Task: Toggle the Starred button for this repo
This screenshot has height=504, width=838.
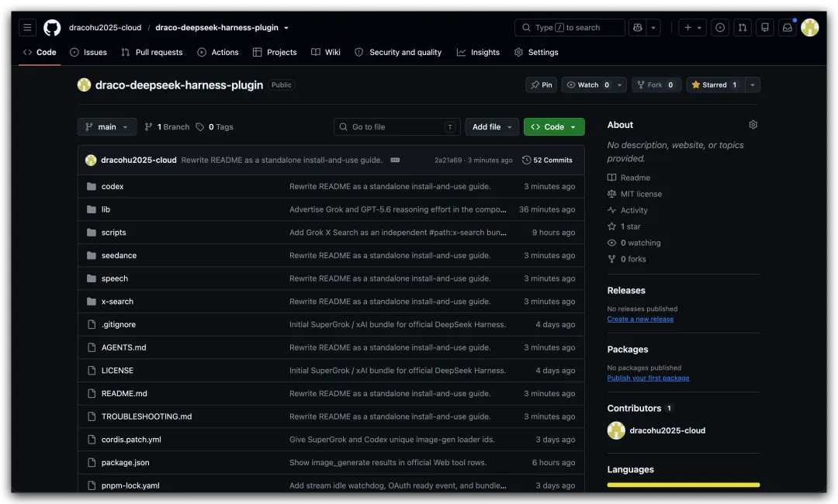Action: (715, 85)
